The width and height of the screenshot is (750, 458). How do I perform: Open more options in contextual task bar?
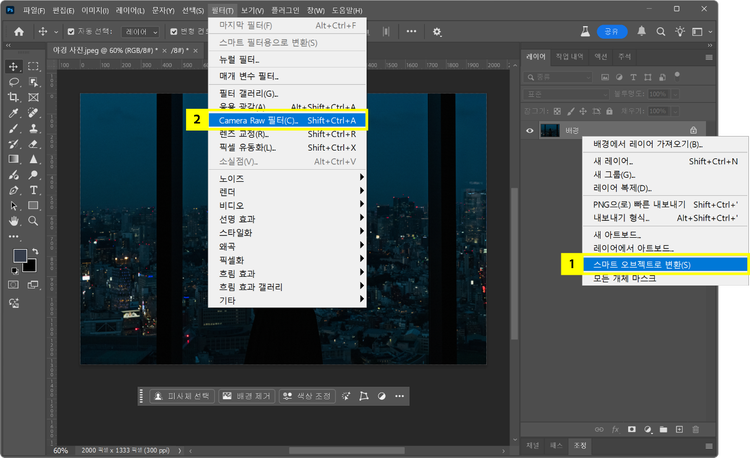pos(399,396)
